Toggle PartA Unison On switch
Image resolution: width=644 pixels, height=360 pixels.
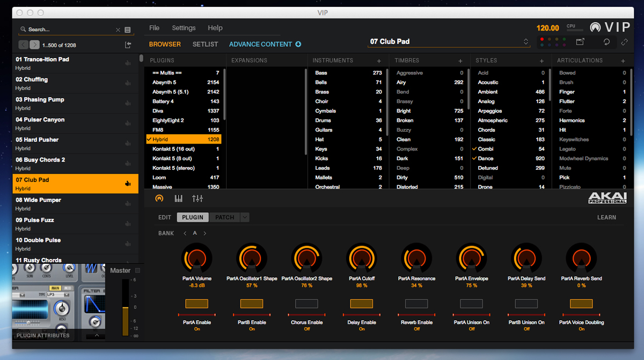point(471,304)
